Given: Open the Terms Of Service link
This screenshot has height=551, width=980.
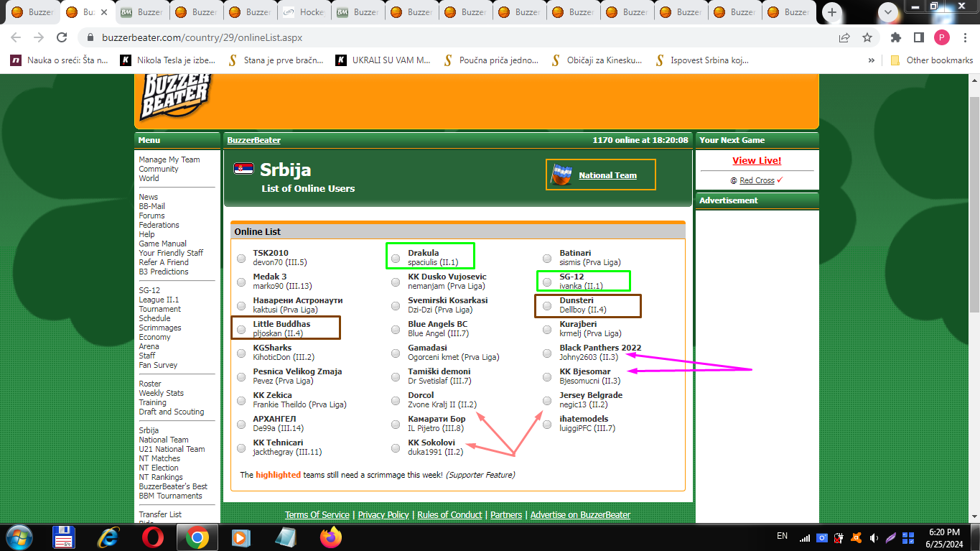Looking at the screenshot, I should (317, 514).
